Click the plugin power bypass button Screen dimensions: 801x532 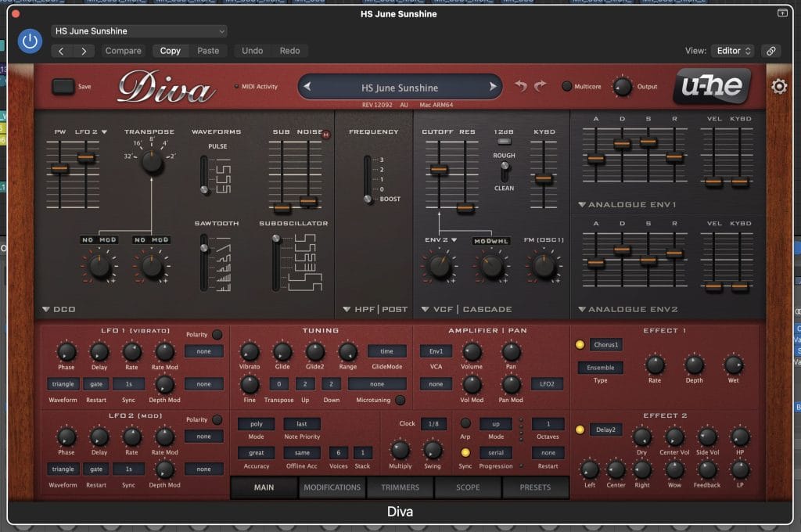pyautogui.click(x=31, y=41)
